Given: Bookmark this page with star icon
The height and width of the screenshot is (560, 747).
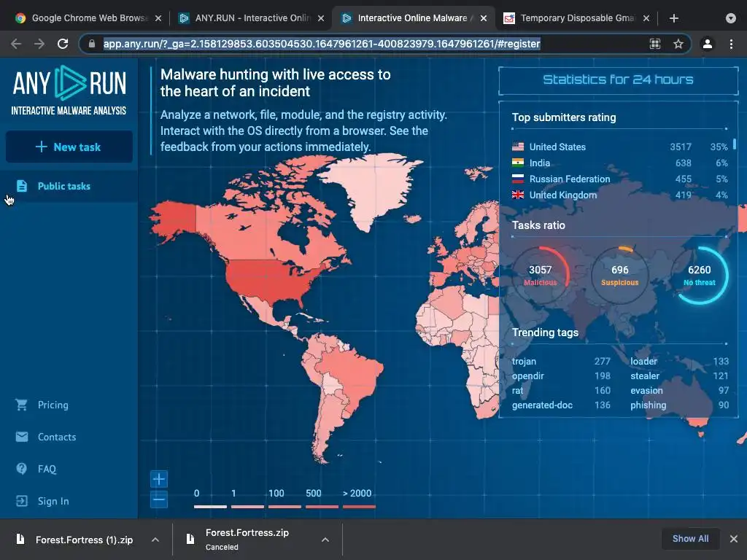Looking at the screenshot, I should click(x=678, y=44).
